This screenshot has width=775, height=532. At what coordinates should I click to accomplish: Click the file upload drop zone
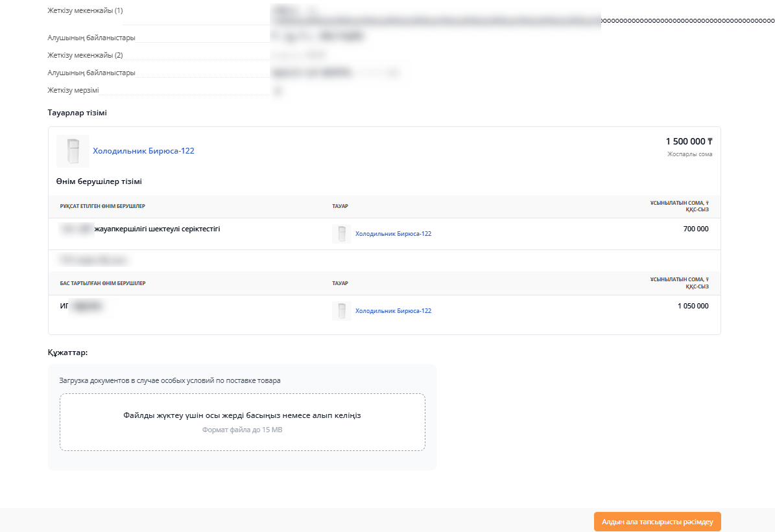click(242, 422)
